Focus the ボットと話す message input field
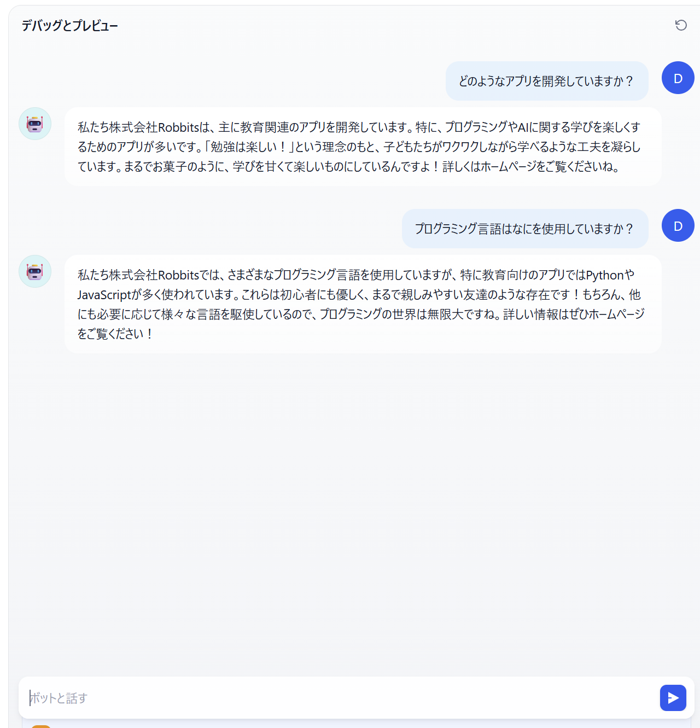The width and height of the screenshot is (700, 728). click(339, 698)
